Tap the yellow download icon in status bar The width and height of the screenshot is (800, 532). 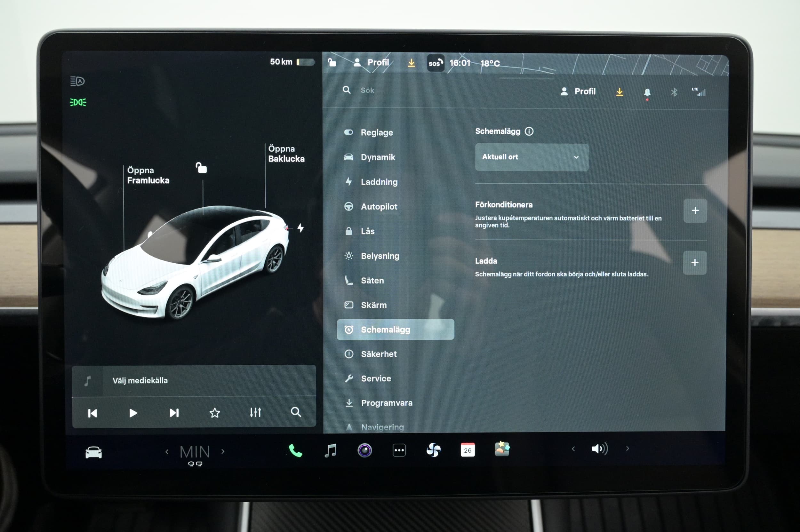pos(411,63)
